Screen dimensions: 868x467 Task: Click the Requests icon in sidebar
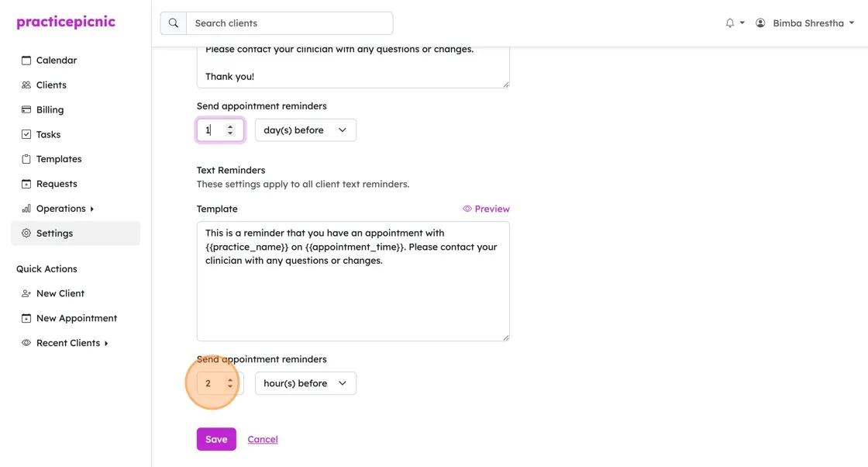pyautogui.click(x=26, y=184)
